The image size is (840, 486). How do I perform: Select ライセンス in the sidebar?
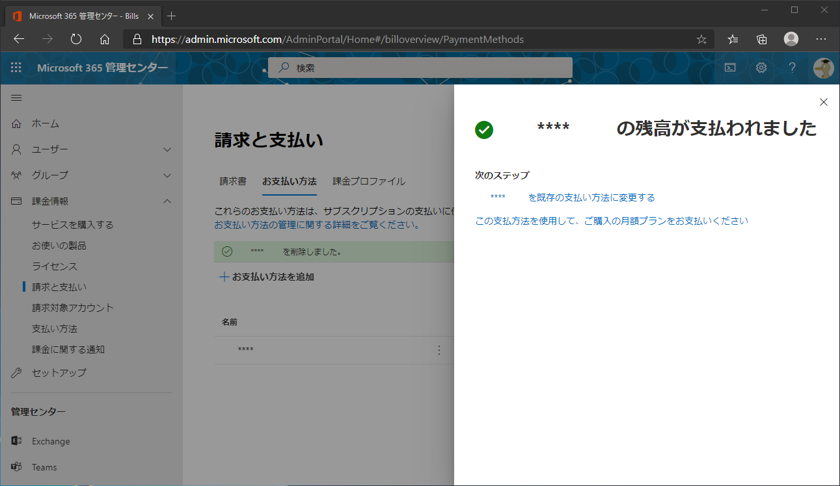54,266
